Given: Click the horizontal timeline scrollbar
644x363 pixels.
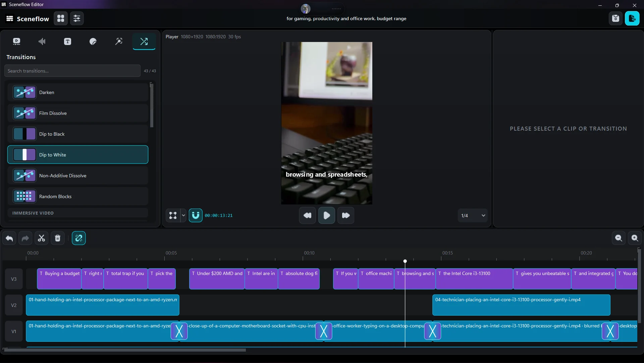Looking at the screenshot, I should coord(124,350).
